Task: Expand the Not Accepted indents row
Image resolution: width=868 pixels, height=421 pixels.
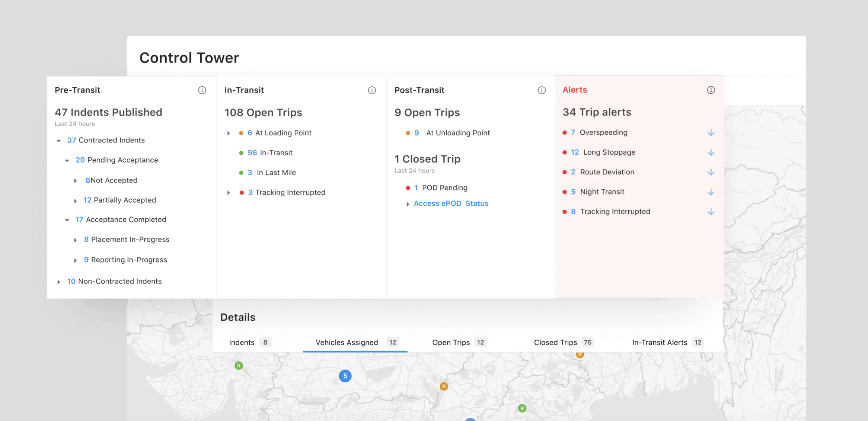Action: coord(76,180)
